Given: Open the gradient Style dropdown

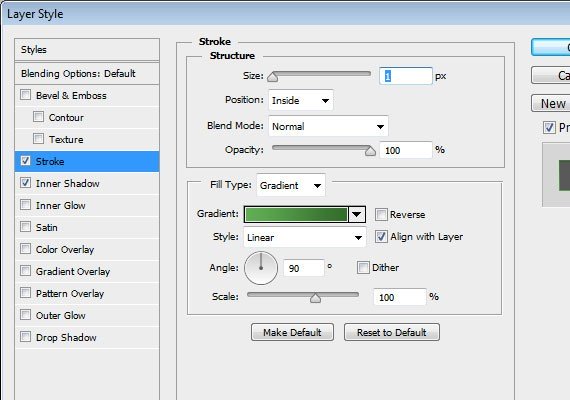Looking at the screenshot, I should (305, 237).
